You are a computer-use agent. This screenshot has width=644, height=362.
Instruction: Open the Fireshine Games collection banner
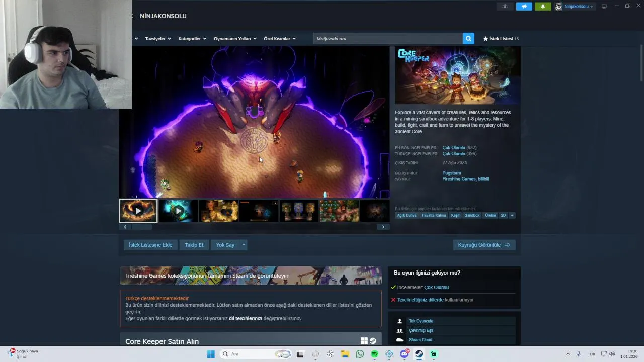251,276
